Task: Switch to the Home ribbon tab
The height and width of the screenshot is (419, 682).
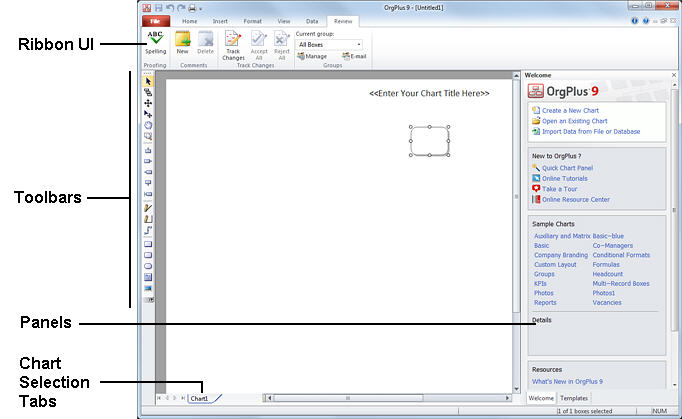Action: tap(189, 21)
